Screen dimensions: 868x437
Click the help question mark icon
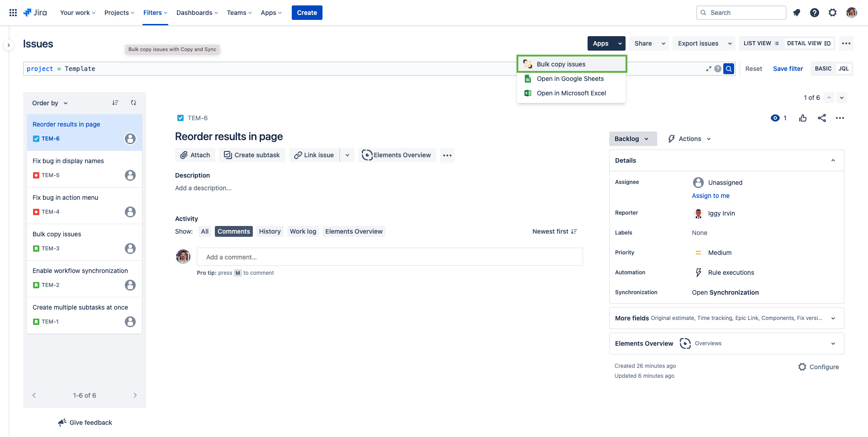click(815, 13)
